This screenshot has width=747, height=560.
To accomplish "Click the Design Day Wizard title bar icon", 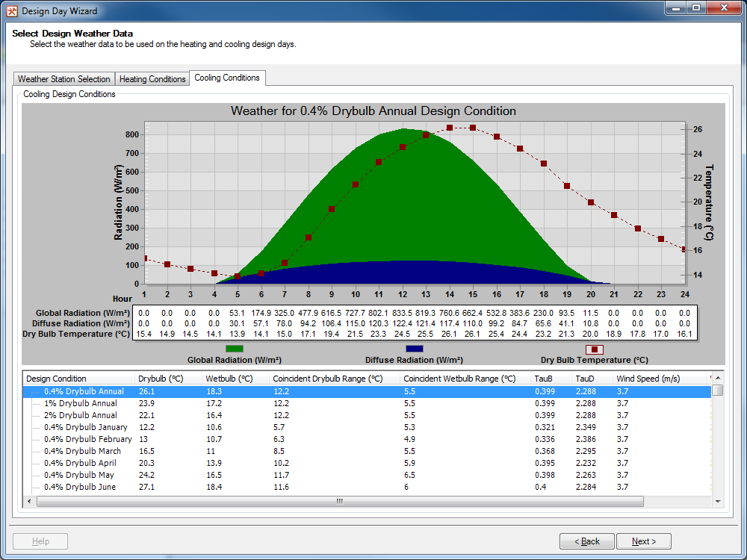I will point(11,11).
